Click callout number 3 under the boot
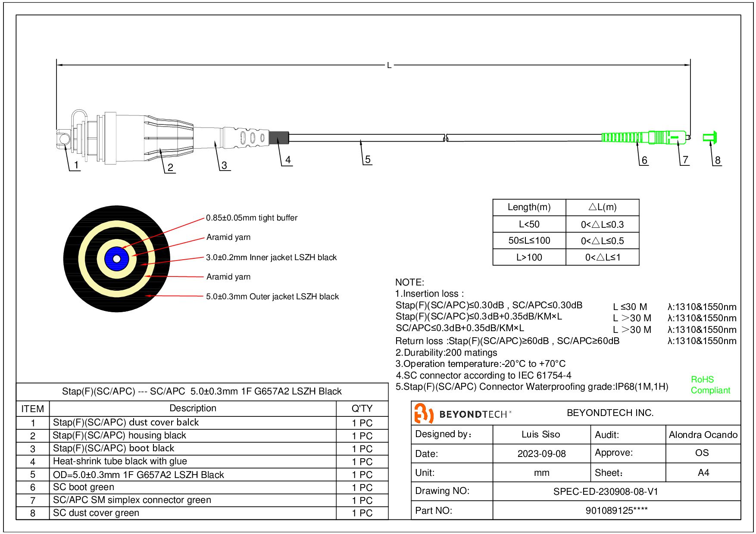Screen dimensions: 756x534 [224, 165]
